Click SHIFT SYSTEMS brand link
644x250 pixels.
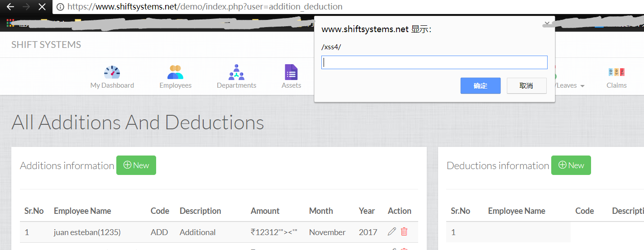pyautogui.click(x=46, y=45)
